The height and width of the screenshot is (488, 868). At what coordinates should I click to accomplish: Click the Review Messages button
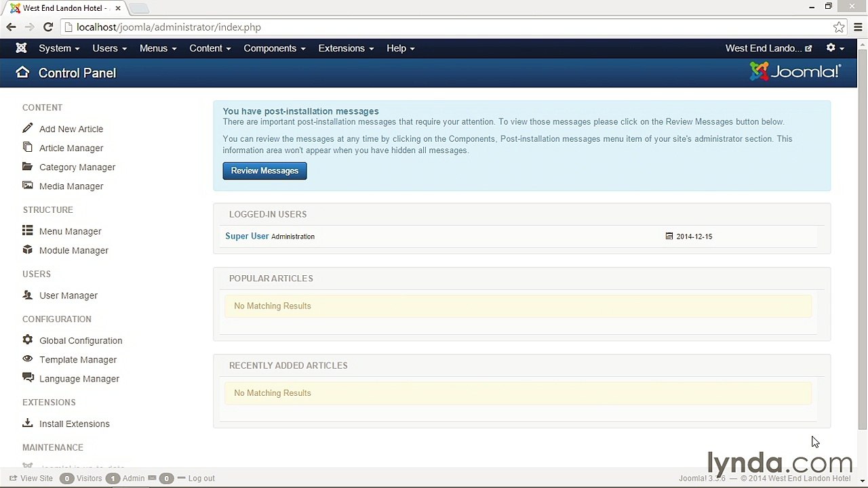click(x=264, y=170)
